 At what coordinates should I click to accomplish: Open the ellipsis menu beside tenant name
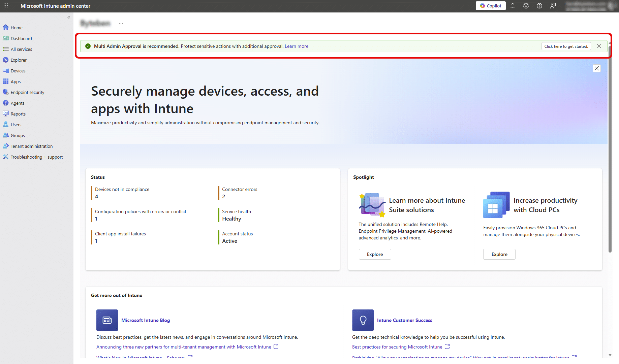coord(121,23)
